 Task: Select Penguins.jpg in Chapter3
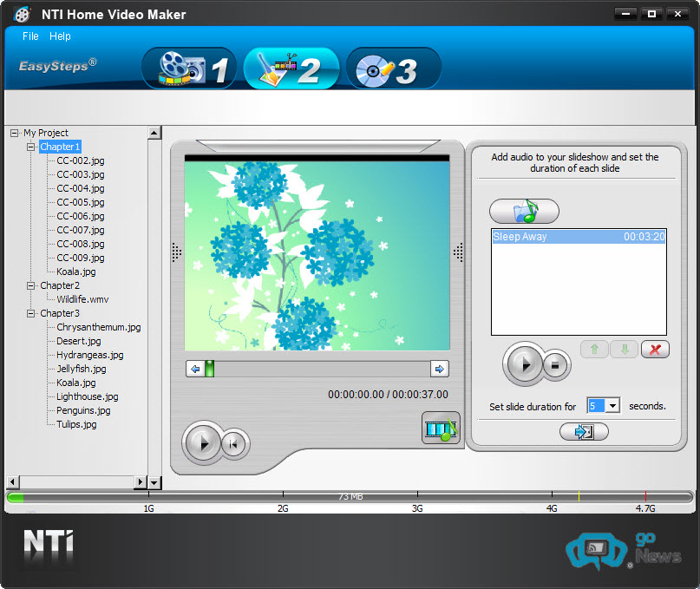[x=83, y=410]
